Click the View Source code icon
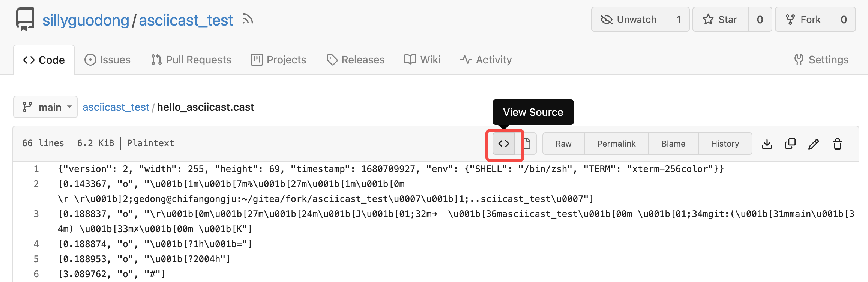 (x=504, y=144)
